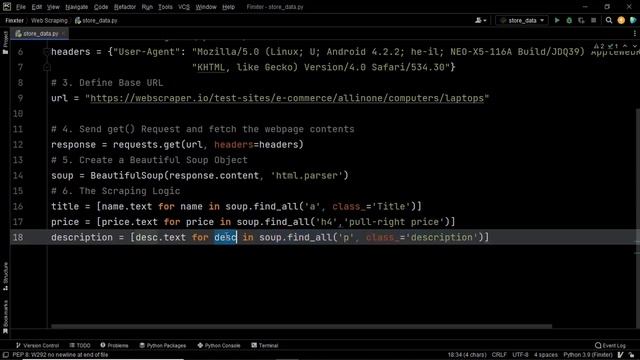Click line number 18 in gutter
This screenshot has width=640, height=360.
click(x=18, y=237)
